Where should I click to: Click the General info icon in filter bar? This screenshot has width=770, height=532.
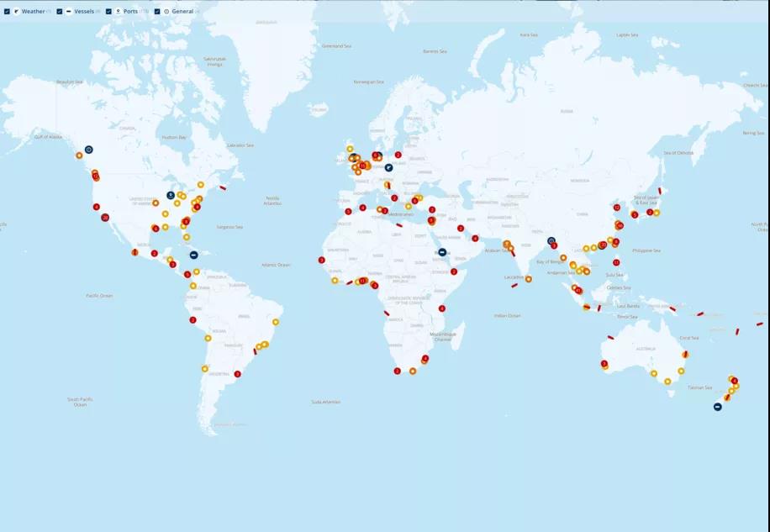(166, 12)
